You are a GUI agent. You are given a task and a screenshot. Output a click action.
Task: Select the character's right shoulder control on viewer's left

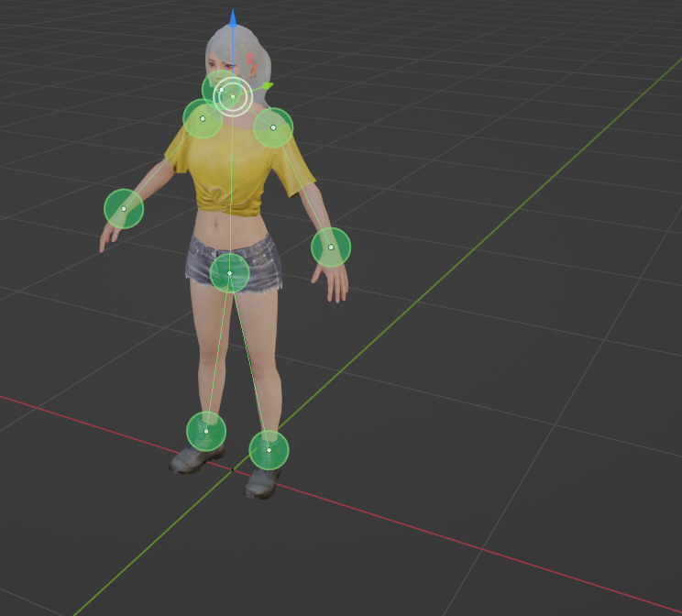click(203, 119)
